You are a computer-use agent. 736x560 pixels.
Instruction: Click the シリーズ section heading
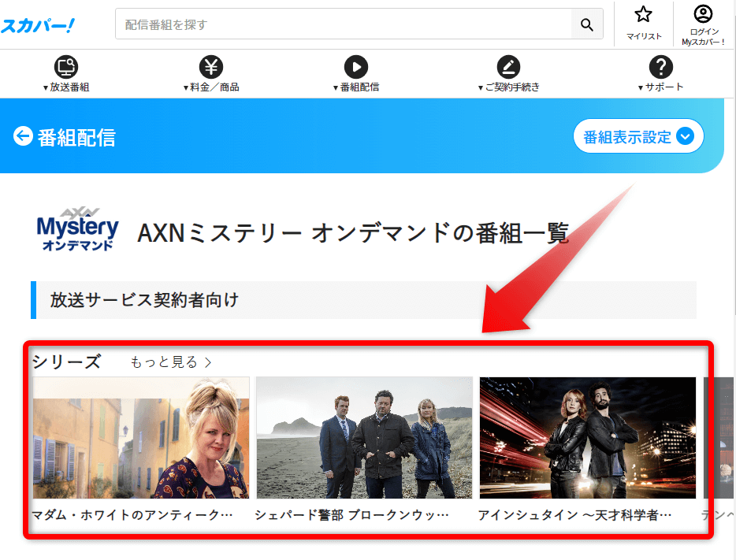66,362
